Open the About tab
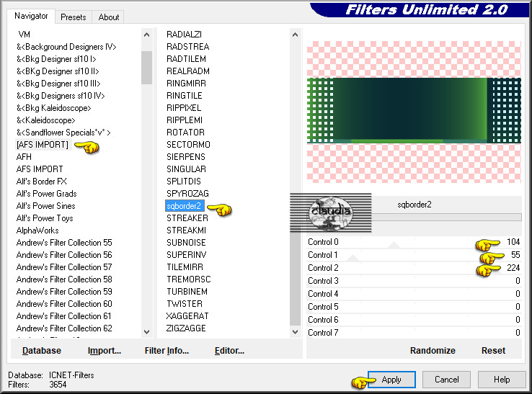Screen dimensions: 532x394 [x=109, y=17]
